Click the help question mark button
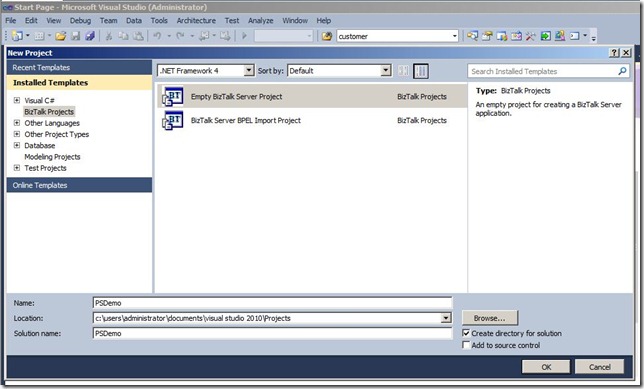 (614, 53)
